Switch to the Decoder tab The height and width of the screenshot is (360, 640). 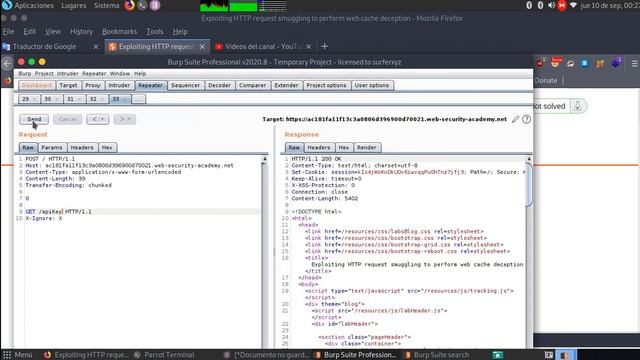pos(220,85)
